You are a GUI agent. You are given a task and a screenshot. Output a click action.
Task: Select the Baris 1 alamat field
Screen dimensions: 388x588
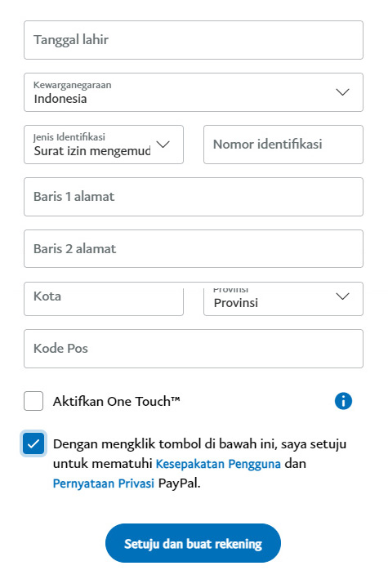pyautogui.click(x=194, y=197)
